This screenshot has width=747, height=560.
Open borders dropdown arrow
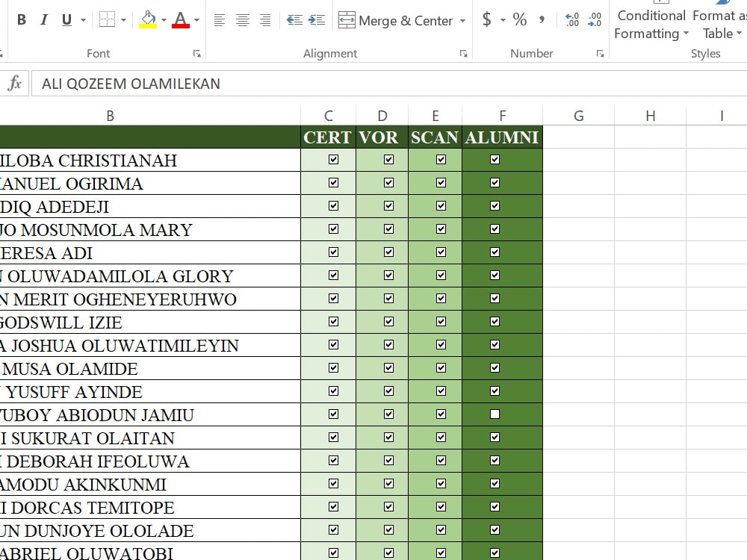coord(123,20)
